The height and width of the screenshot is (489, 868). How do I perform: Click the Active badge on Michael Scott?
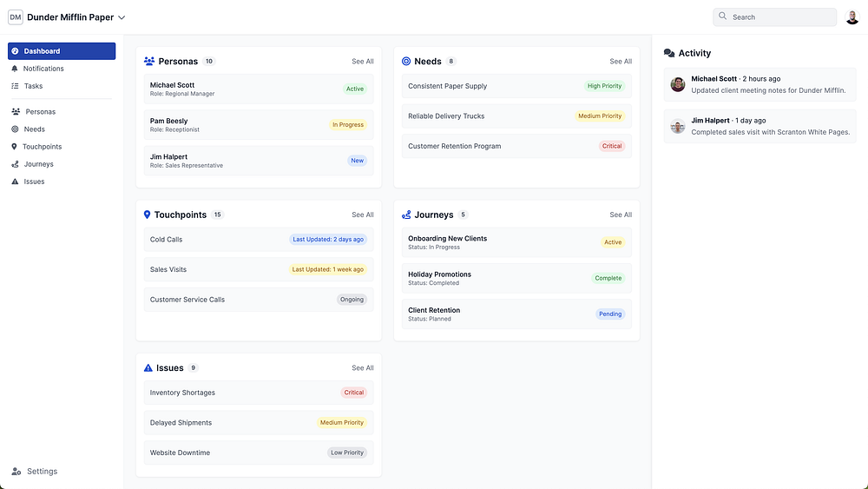point(355,89)
